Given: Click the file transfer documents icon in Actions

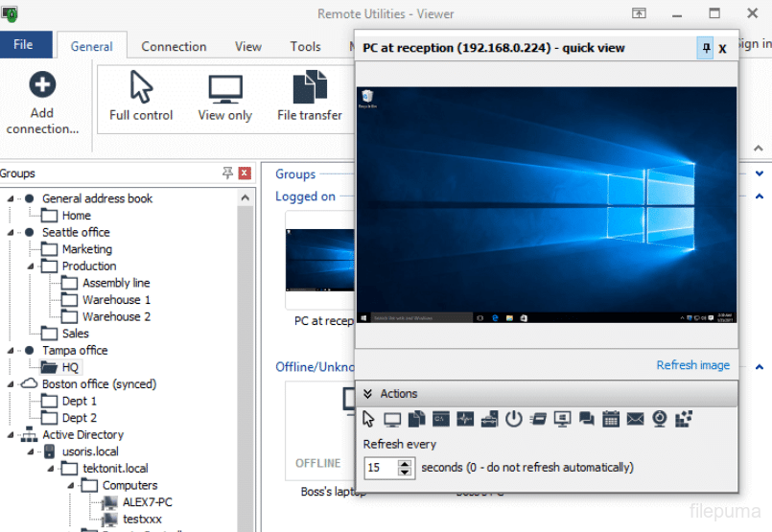Looking at the screenshot, I should click(416, 419).
